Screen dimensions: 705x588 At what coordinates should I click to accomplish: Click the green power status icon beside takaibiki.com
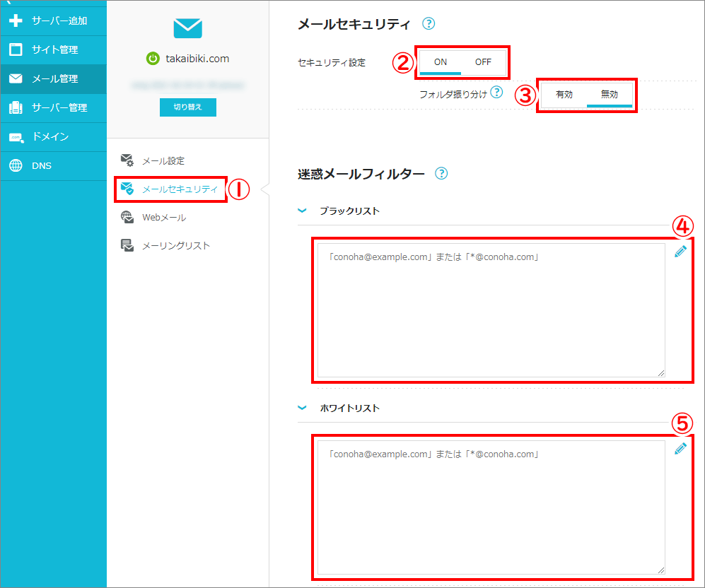click(x=153, y=59)
